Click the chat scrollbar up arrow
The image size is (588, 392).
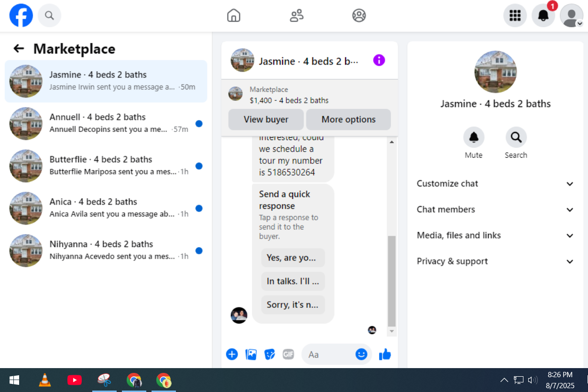point(392,142)
